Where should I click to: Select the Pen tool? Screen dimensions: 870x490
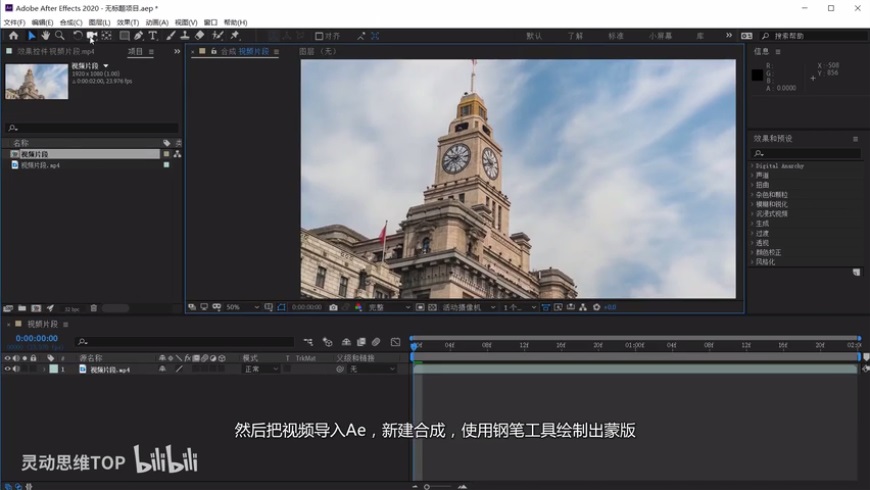pos(138,36)
